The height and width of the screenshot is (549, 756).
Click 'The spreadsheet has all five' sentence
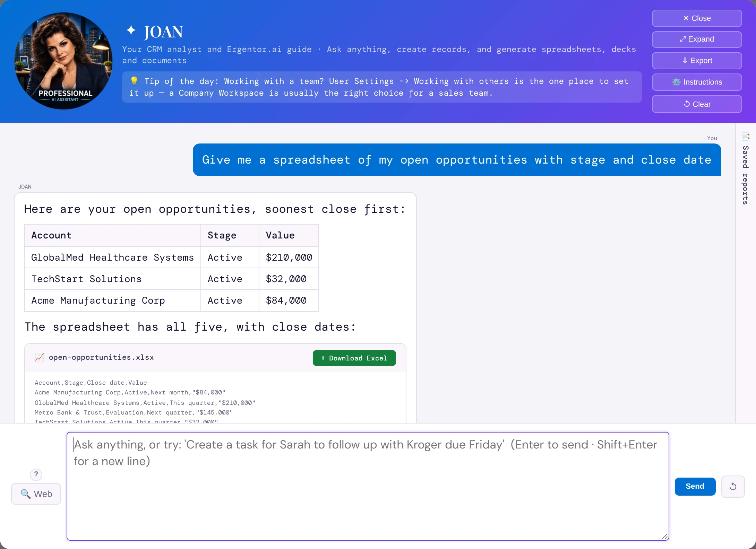tap(190, 327)
